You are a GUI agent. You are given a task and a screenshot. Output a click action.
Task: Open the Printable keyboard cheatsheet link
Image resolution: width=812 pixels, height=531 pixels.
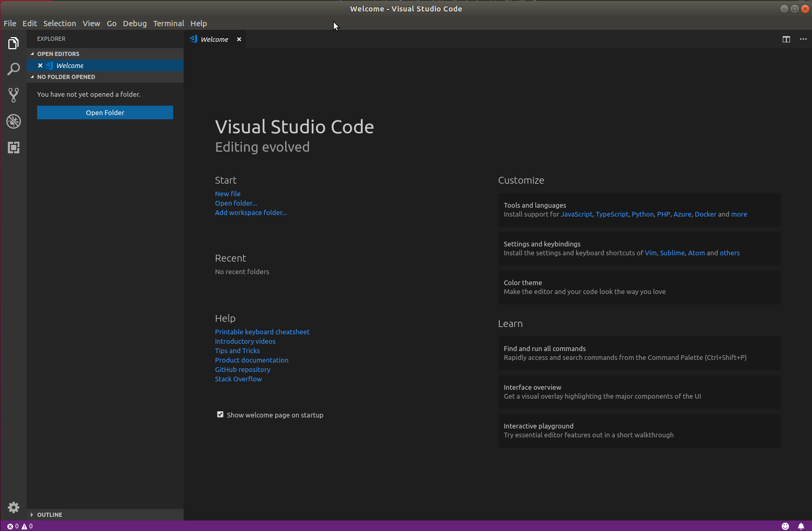click(x=262, y=332)
